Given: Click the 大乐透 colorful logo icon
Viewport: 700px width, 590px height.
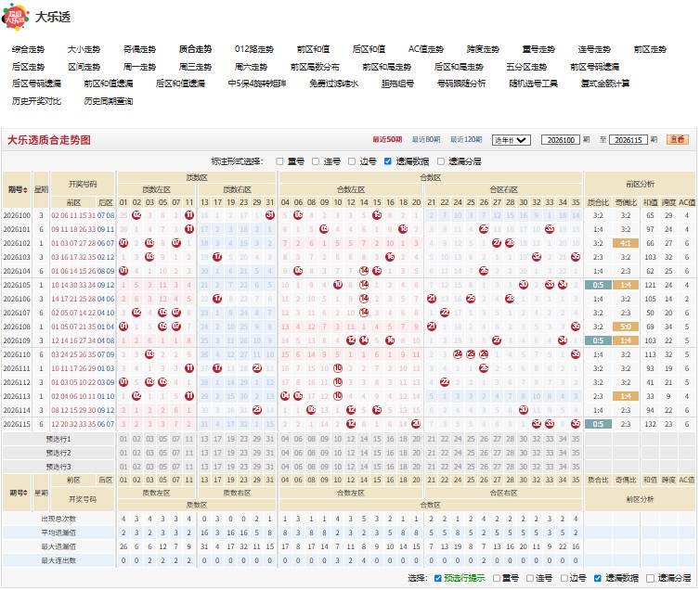Looking at the screenshot, I should point(15,17).
